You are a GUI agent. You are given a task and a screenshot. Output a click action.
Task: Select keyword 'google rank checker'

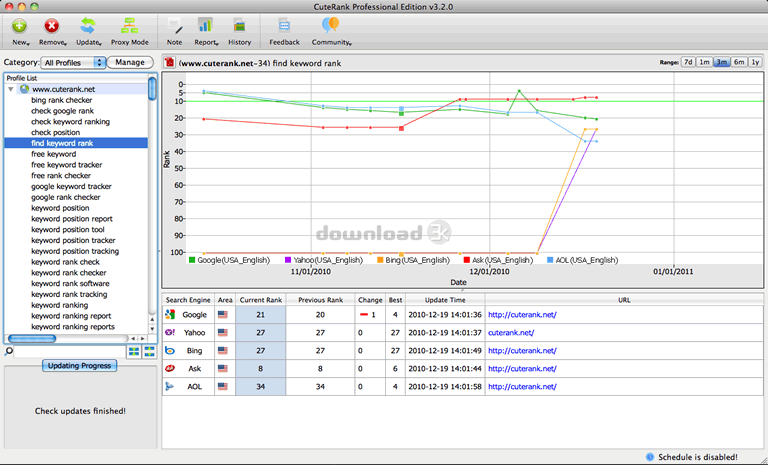66,197
